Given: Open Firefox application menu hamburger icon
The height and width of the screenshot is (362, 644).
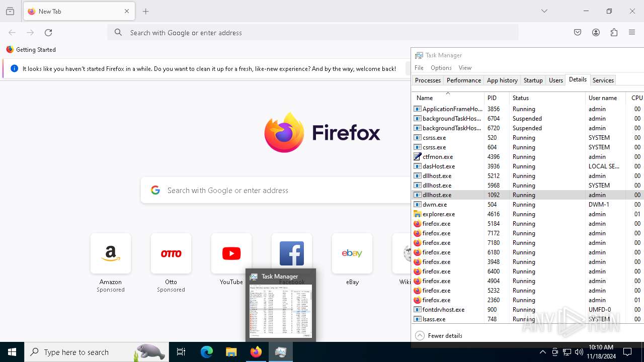Looking at the screenshot, I should coord(632,32).
